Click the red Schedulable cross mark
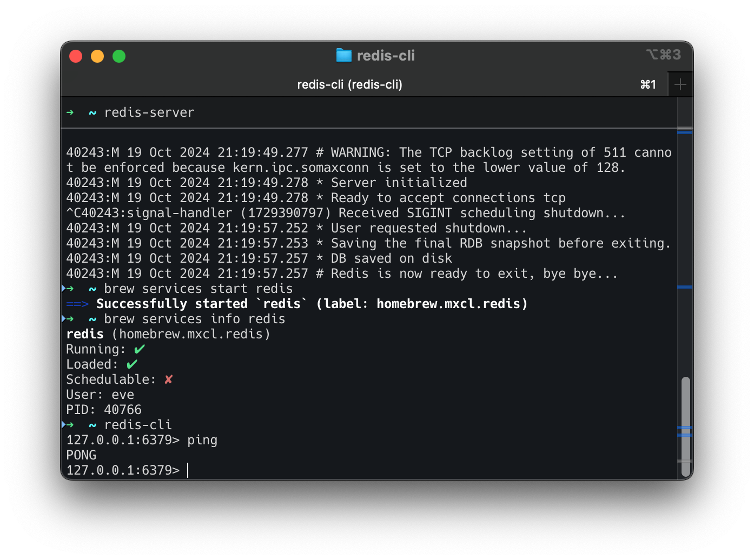The width and height of the screenshot is (754, 560). [x=169, y=379]
